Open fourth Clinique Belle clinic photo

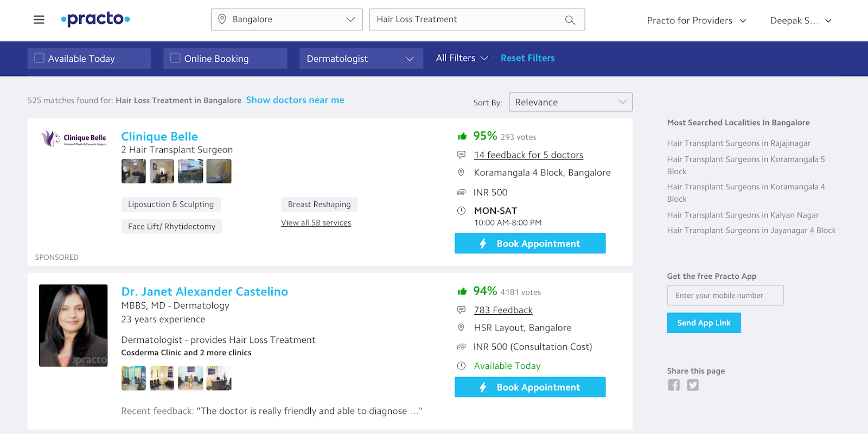click(219, 171)
